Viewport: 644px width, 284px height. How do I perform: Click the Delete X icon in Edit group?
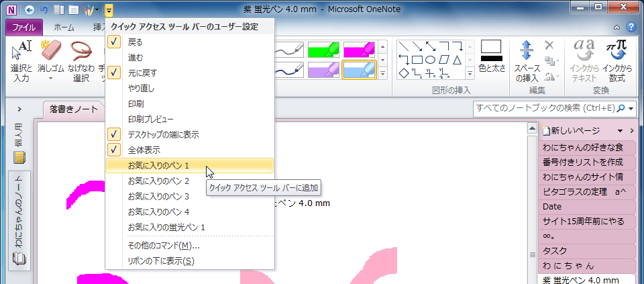[x=549, y=45]
